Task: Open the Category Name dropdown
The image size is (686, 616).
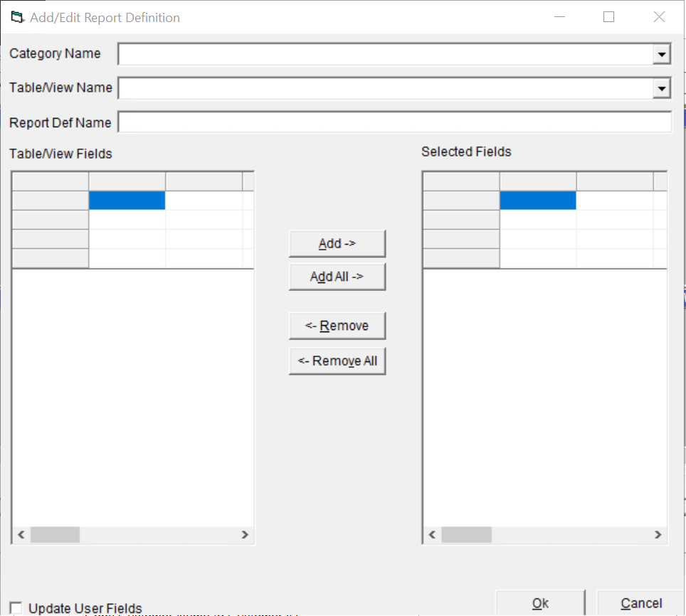Action: pos(662,54)
